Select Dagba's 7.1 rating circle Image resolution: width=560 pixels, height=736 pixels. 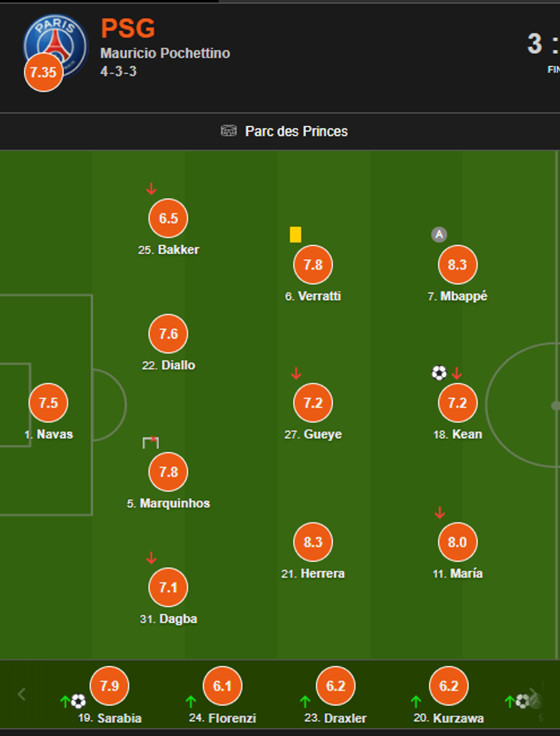[x=169, y=587]
